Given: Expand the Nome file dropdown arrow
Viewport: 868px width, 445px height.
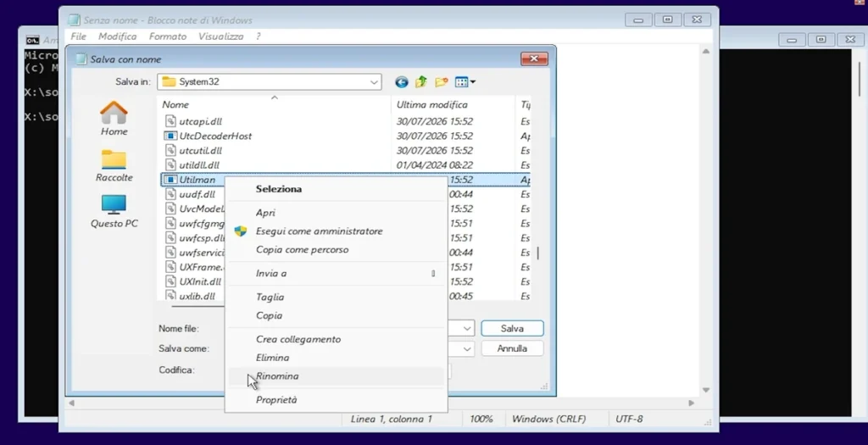Looking at the screenshot, I should 467,328.
